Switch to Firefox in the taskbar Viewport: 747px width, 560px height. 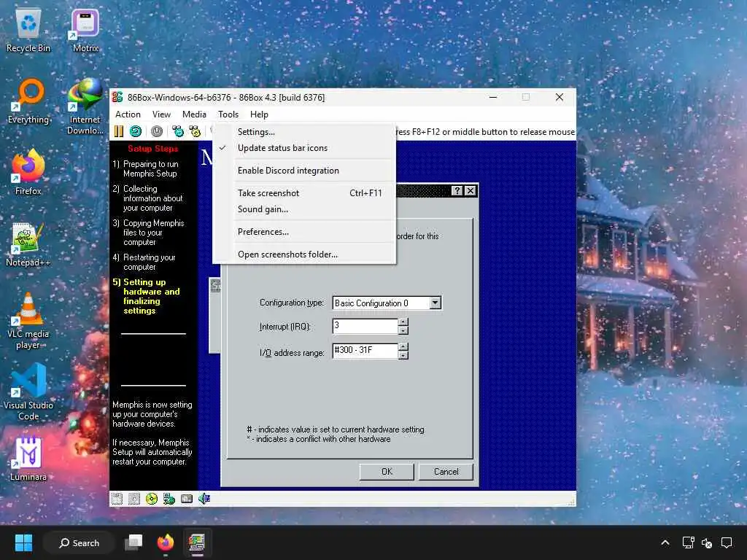point(166,542)
